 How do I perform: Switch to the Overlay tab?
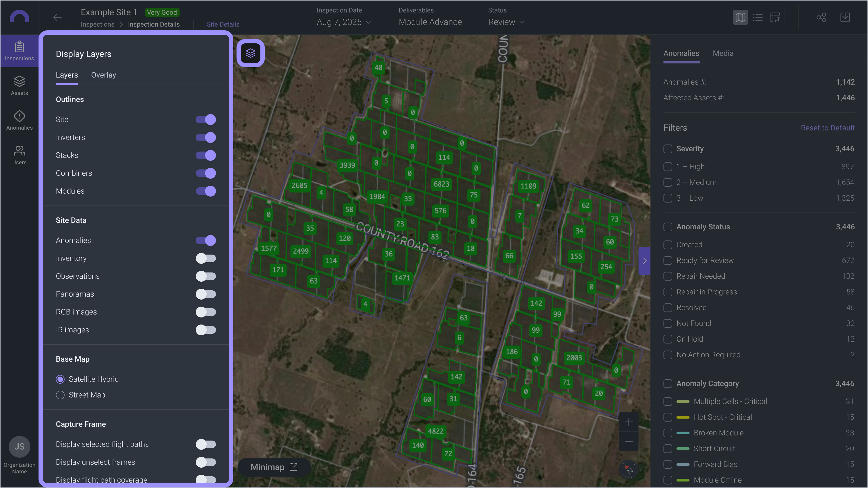[103, 75]
